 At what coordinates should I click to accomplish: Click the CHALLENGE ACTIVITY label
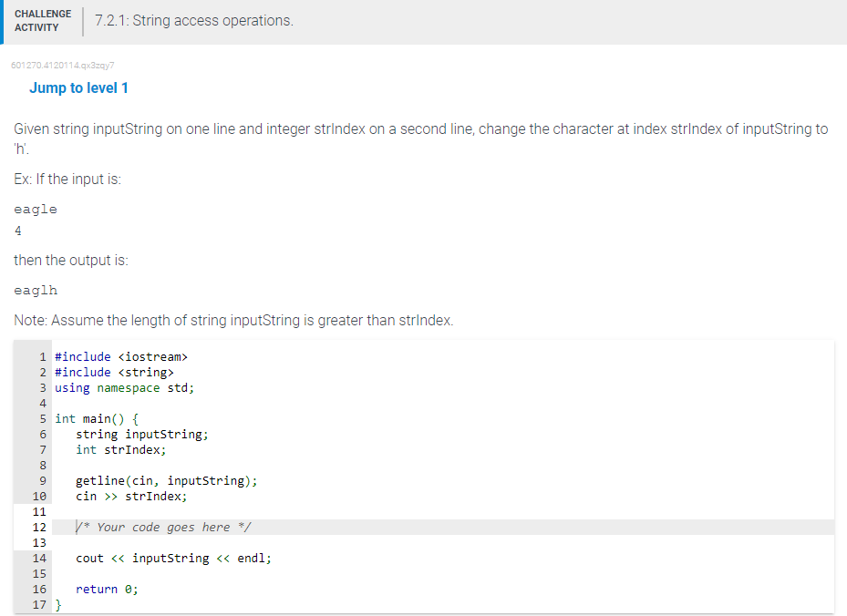[x=43, y=20]
